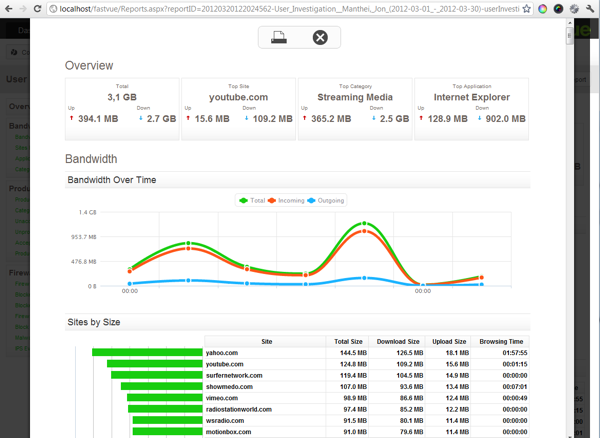Open the dark color-wheel browser extension

(558, 8)
